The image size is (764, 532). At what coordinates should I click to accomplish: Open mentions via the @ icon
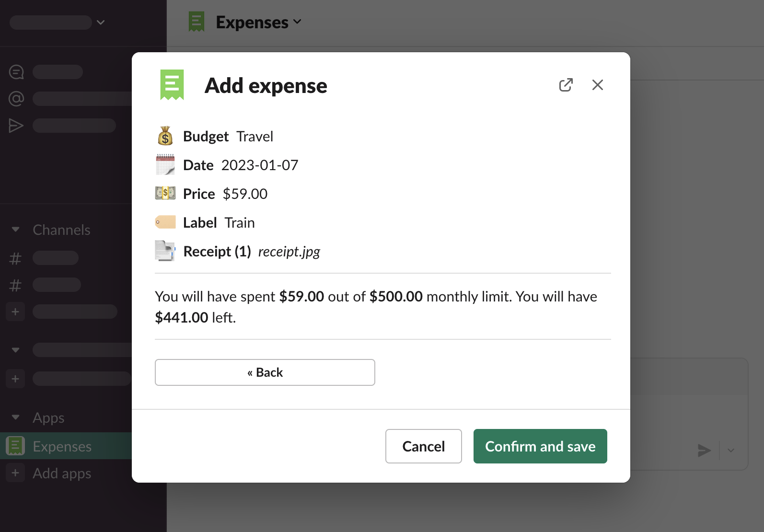[16, 99]
